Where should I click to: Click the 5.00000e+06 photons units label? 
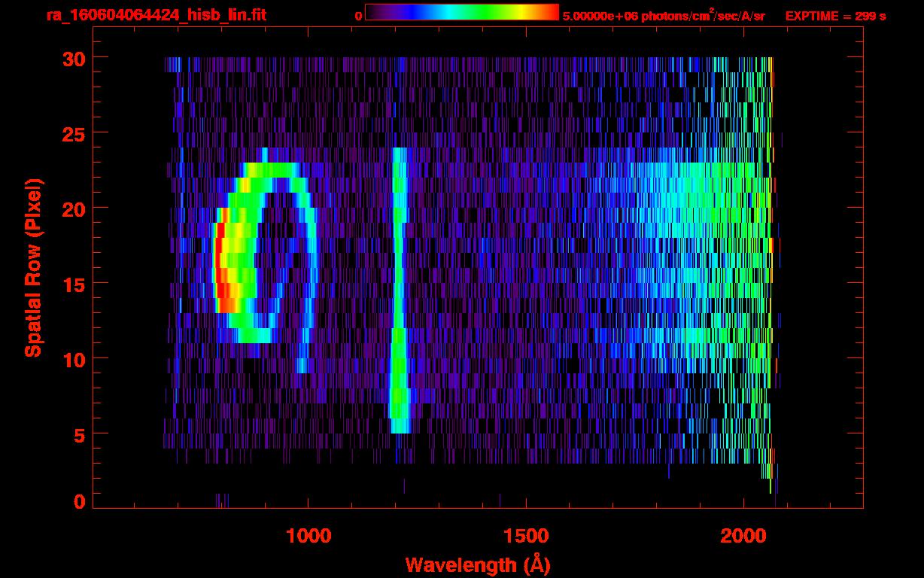[664, 16]
